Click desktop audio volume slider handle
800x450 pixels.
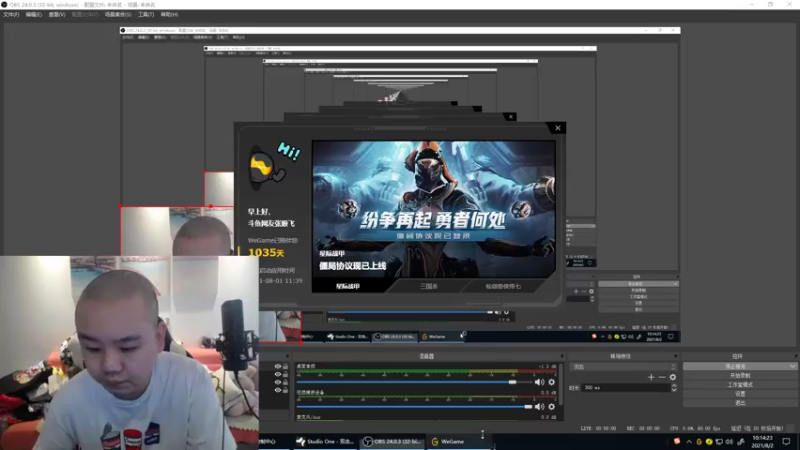[512, 382]
